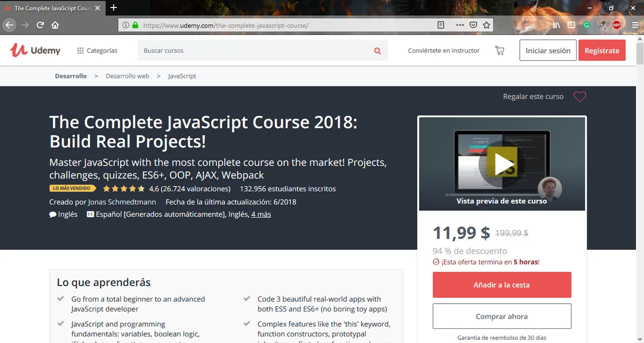Submit search with the magnifier icon

click(377, 51)
